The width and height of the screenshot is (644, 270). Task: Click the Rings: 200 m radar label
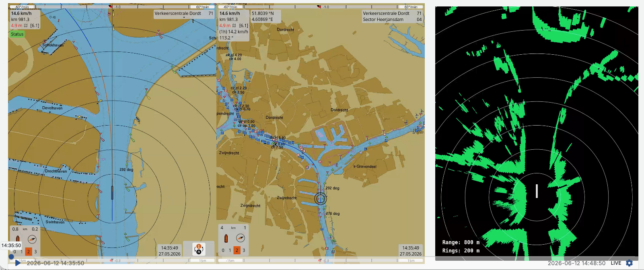[461, 250]
